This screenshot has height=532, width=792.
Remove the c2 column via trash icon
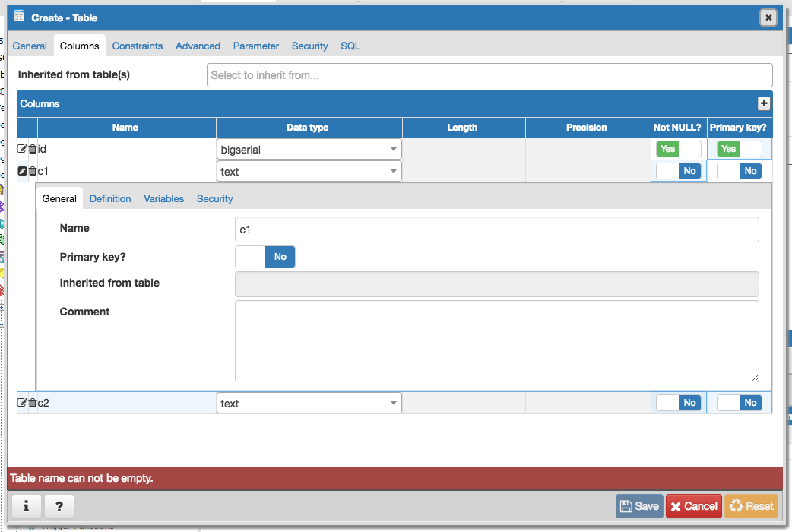[x=33, y=403]
